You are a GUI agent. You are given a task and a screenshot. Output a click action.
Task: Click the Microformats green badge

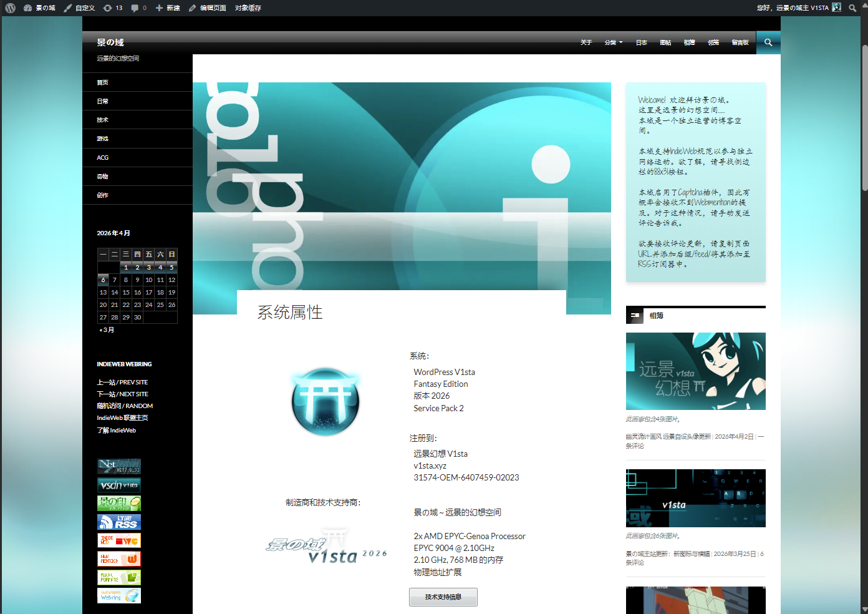[119, 577]
